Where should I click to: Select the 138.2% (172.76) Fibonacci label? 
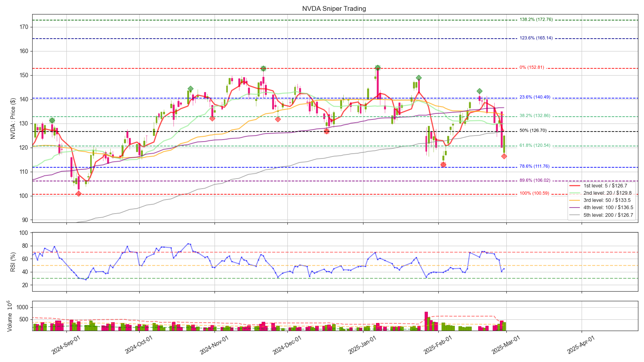click(x=536, y=19)
